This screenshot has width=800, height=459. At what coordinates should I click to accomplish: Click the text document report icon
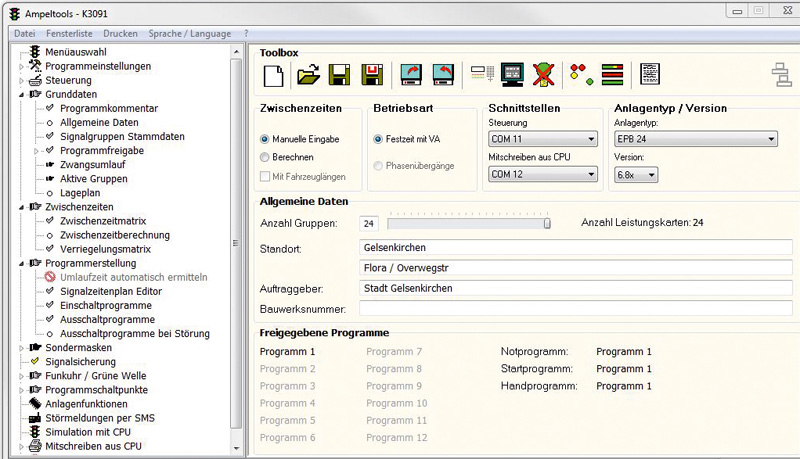(x=650, y=74)
